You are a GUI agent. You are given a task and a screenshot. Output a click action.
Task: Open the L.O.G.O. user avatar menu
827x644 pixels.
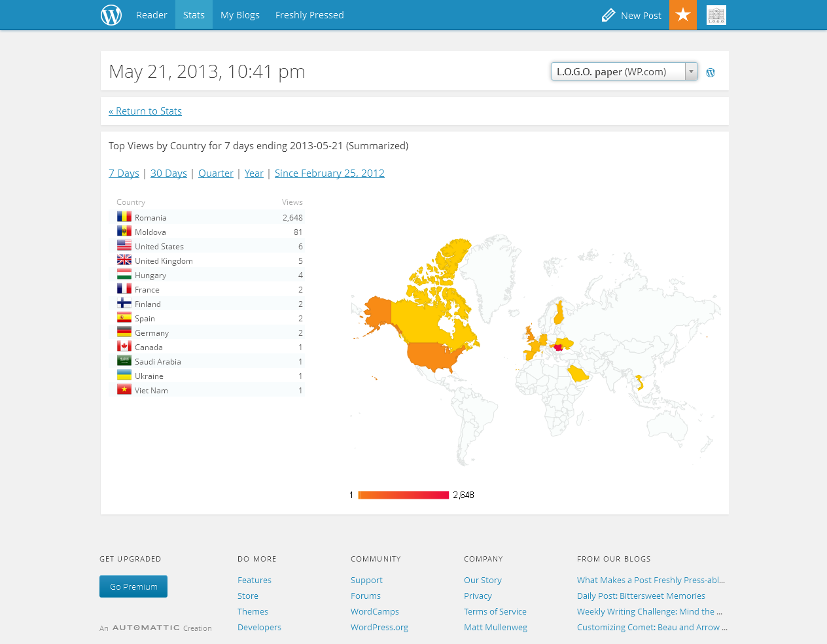tap(716, 15)
